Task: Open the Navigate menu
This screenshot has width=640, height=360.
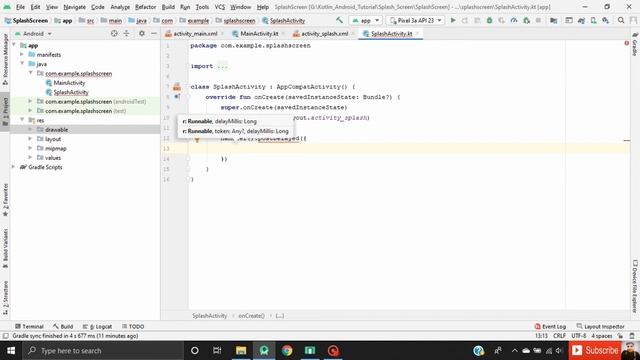Action: click(x=74, y=7)
